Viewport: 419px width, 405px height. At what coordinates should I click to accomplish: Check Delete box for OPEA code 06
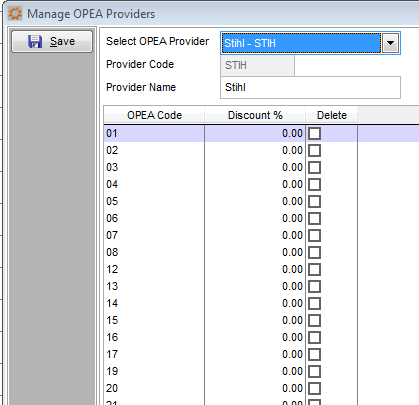coord(314,219)
